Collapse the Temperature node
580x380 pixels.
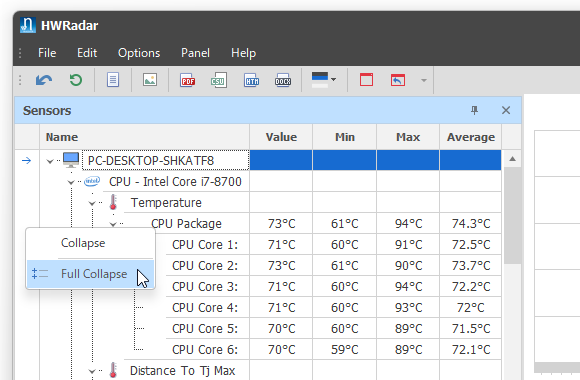click(92, 203)
